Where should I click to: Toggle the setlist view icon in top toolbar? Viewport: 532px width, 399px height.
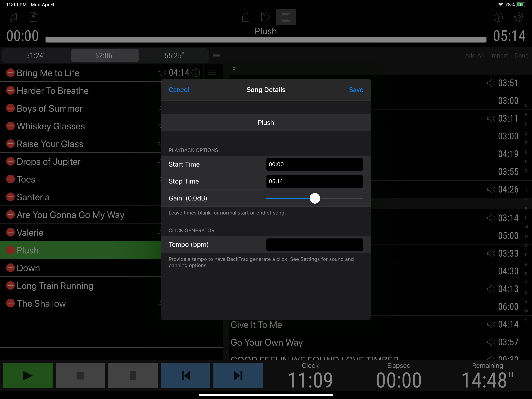pyautogui.click(x=286, y=17)
